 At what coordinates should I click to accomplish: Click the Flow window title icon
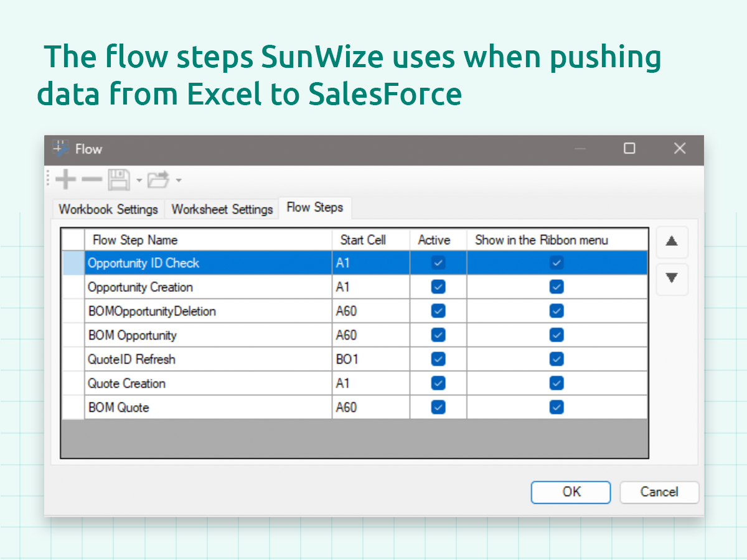coord(60,149)
